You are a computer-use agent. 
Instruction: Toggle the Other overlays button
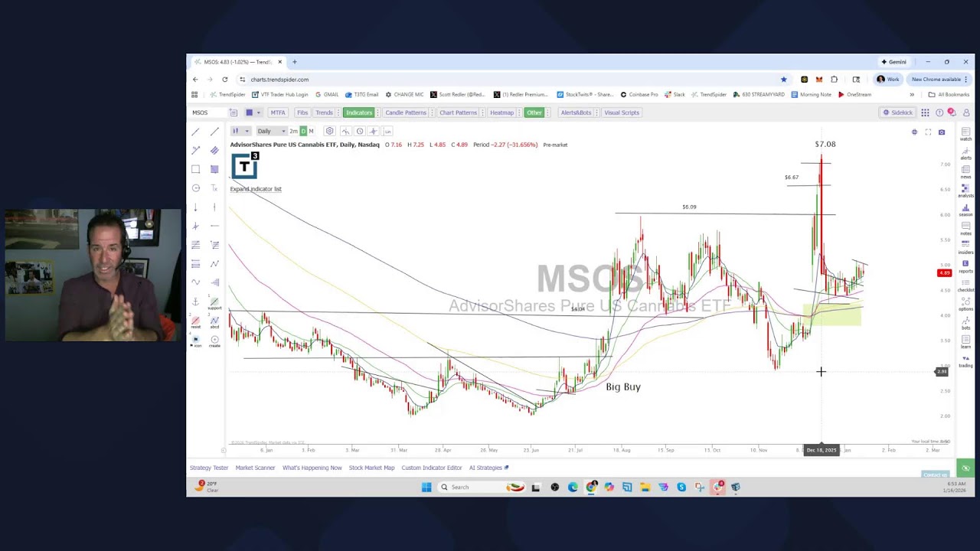coord(534,112)
